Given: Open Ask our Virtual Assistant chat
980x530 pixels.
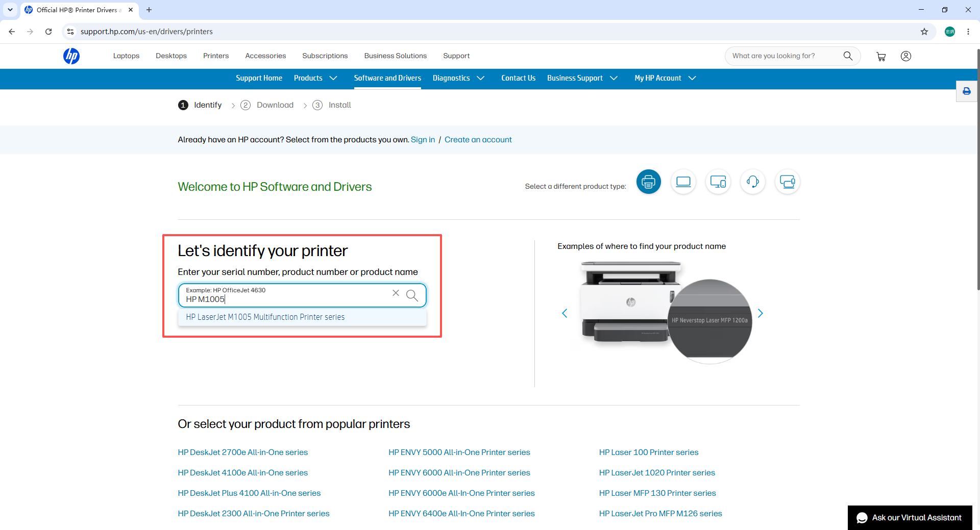Looking at the screenshot, I should click(910, 518).
